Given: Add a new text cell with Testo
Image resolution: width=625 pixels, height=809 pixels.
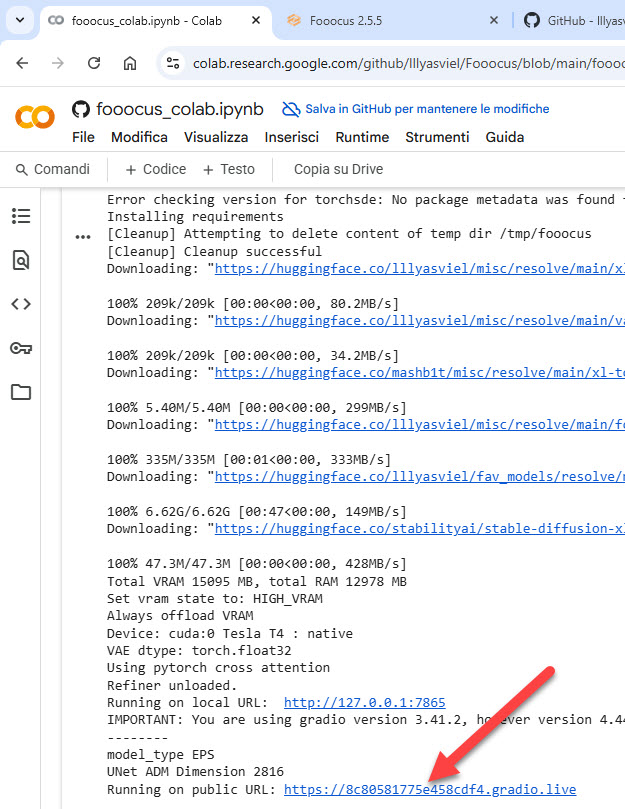Looking at the screenshot, I should [229, 169].
